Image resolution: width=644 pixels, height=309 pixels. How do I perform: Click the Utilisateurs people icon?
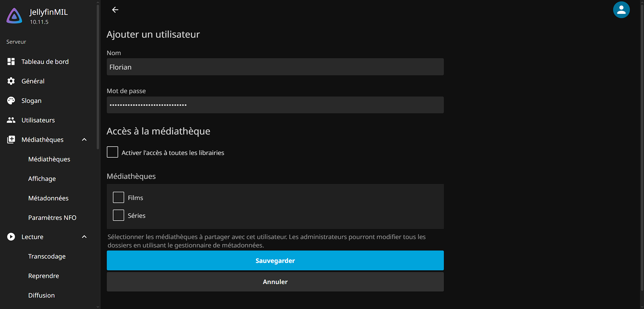pos(11,120)
